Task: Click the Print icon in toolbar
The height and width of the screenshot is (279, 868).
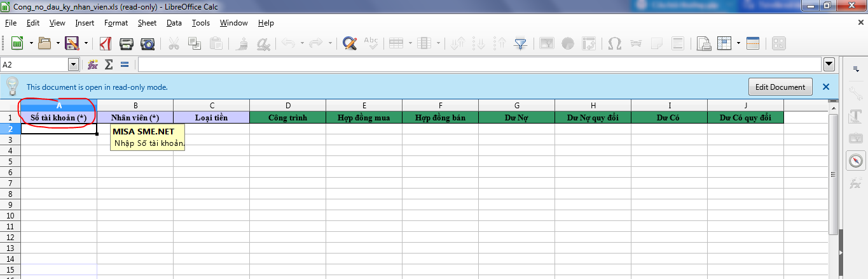Action: [127, 43]
